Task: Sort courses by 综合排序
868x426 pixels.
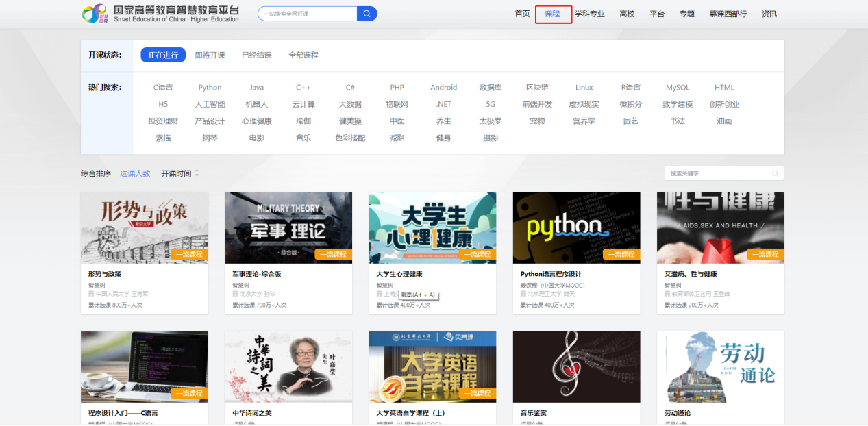Action: [96, 174]
